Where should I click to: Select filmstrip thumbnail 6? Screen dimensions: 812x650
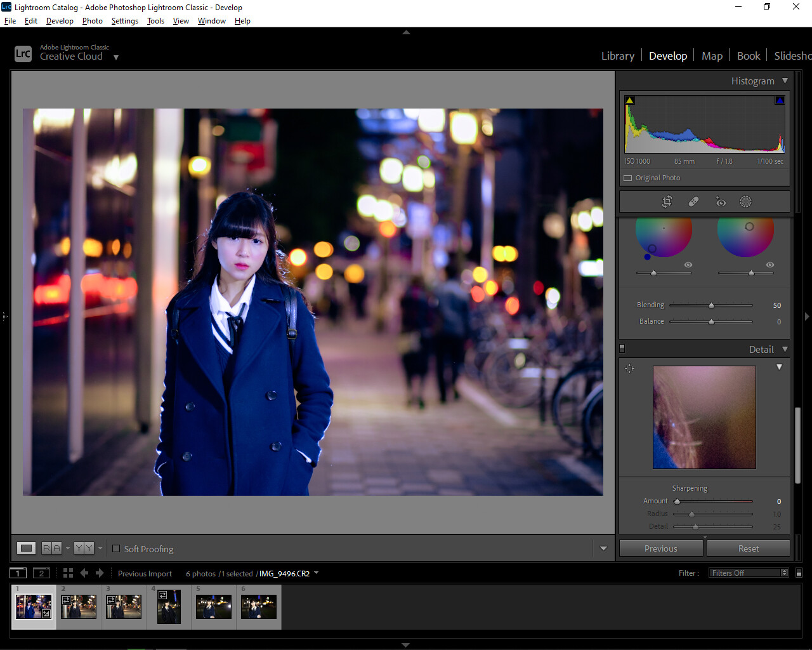(259, 607)
